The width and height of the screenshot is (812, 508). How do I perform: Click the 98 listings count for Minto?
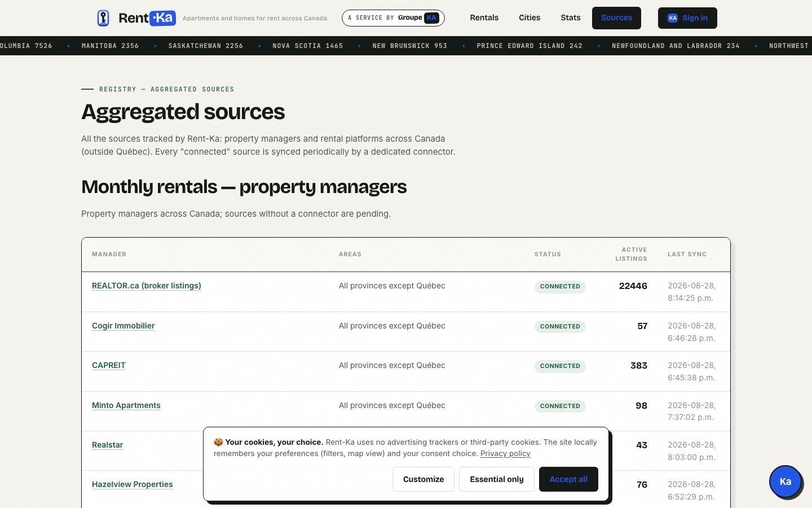pos(642,405)
